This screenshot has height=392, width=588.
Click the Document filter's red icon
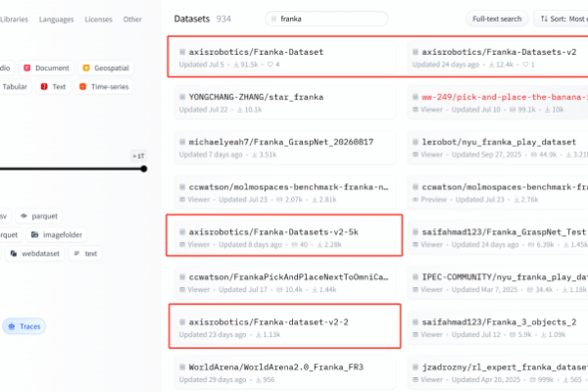(x=27, y=68)
